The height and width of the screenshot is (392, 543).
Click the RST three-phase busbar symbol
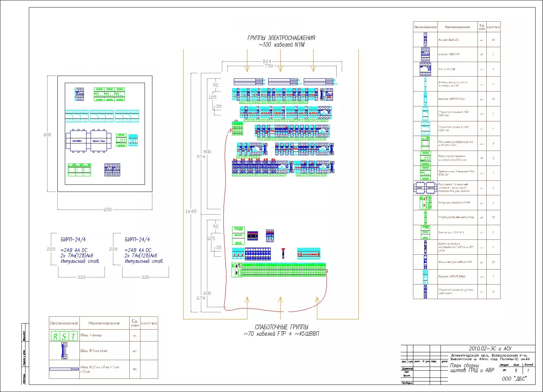64,336
